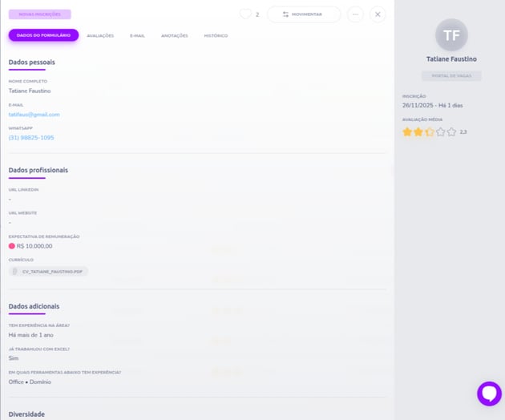Viewport: 505px width, 420px height.
Task: Open the chat support bubble
Action: pyautogui.click(x=489, y=394)
